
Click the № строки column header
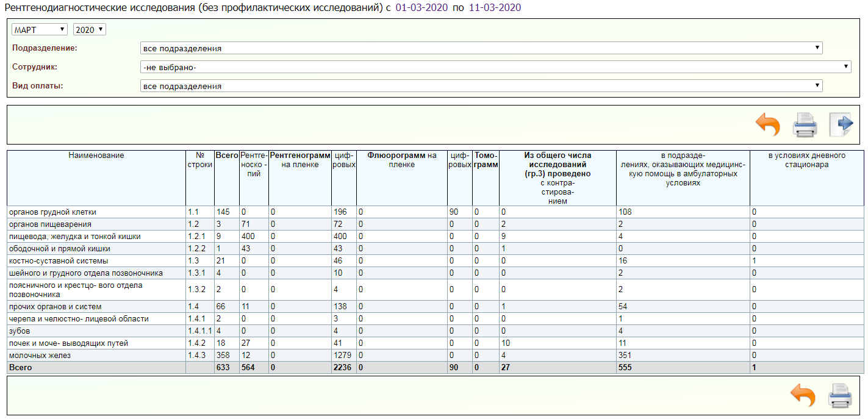pos(200,160)
